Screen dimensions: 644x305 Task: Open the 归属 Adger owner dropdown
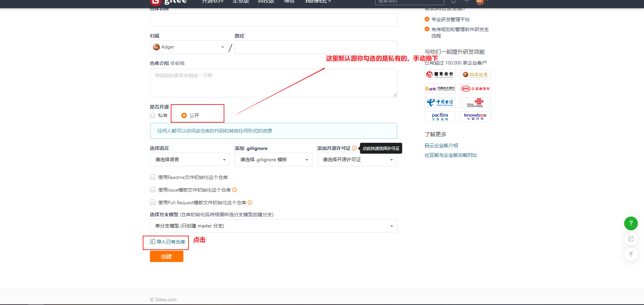188,47
